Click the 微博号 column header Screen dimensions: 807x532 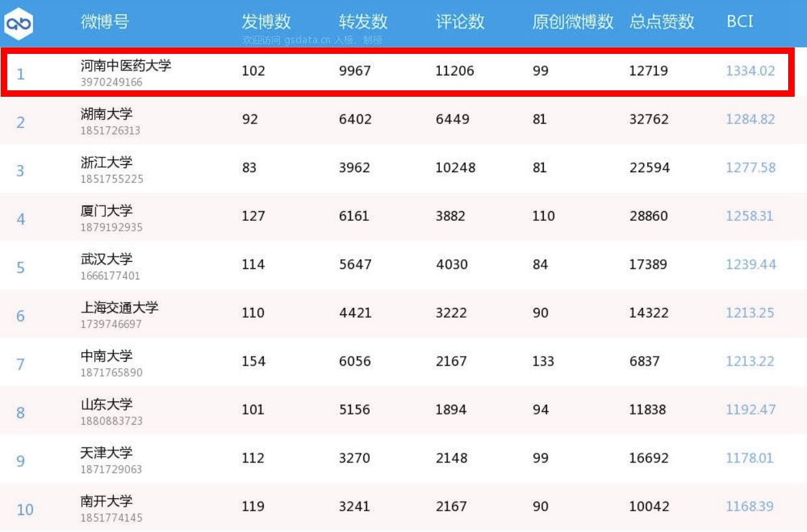(x=105, y=21)
